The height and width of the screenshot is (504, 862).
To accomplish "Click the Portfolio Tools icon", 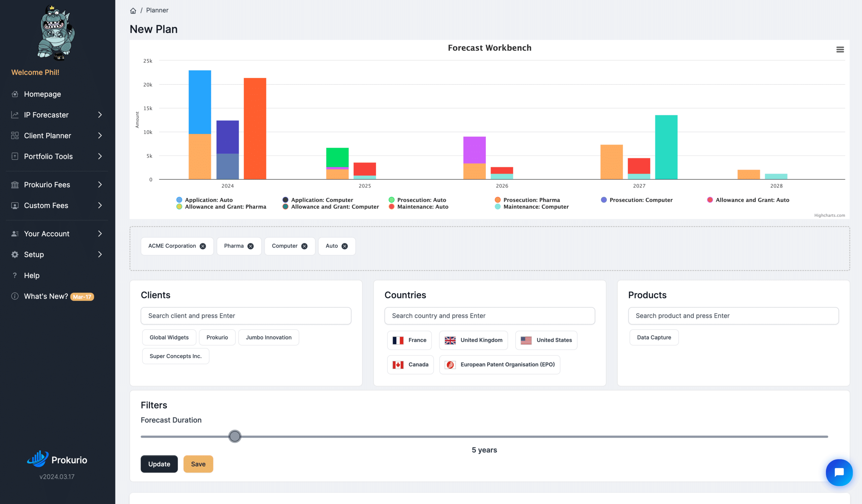I will [15, 156].
